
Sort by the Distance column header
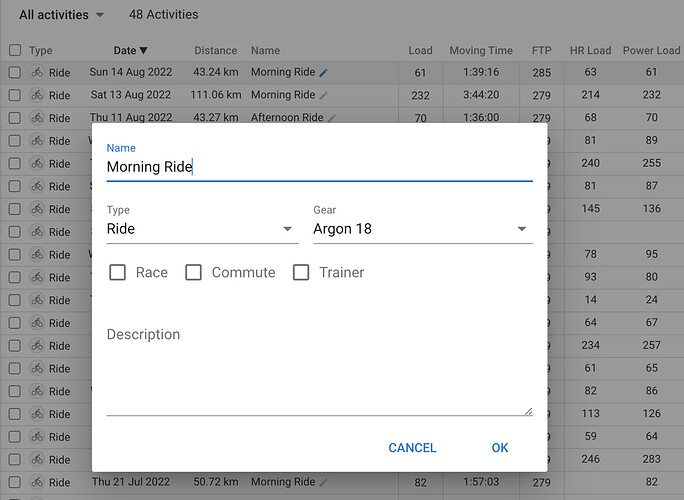click(x=215, y=51)
